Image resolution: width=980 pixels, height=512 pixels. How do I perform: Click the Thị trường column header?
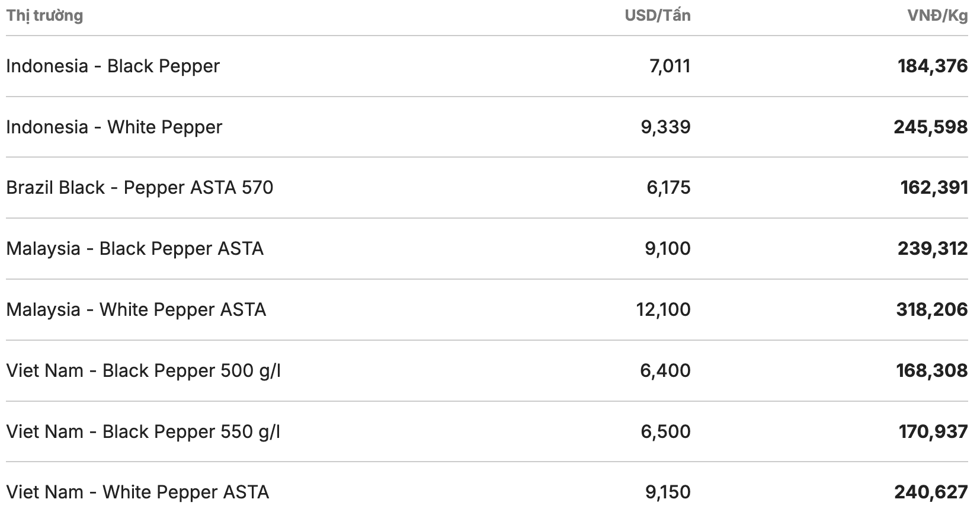click(x=44, y=15)
